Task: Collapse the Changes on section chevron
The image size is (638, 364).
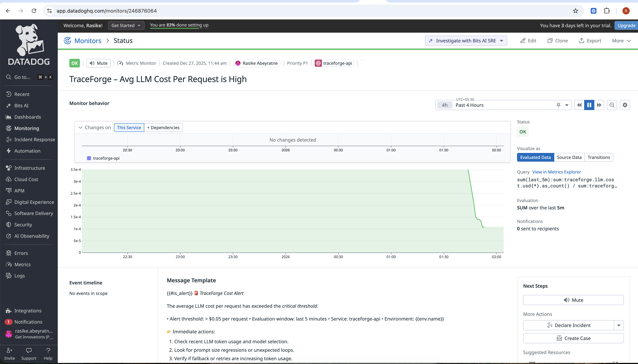Action: (80, 128)
